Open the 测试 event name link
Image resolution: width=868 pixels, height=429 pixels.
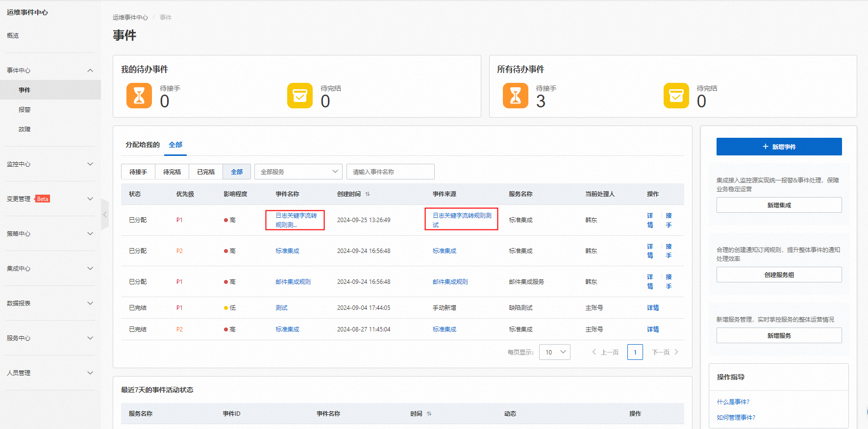[281, 308]
